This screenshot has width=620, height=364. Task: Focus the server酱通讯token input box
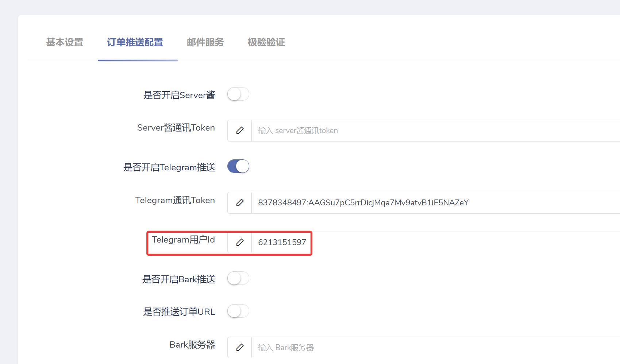click(436, 131)
